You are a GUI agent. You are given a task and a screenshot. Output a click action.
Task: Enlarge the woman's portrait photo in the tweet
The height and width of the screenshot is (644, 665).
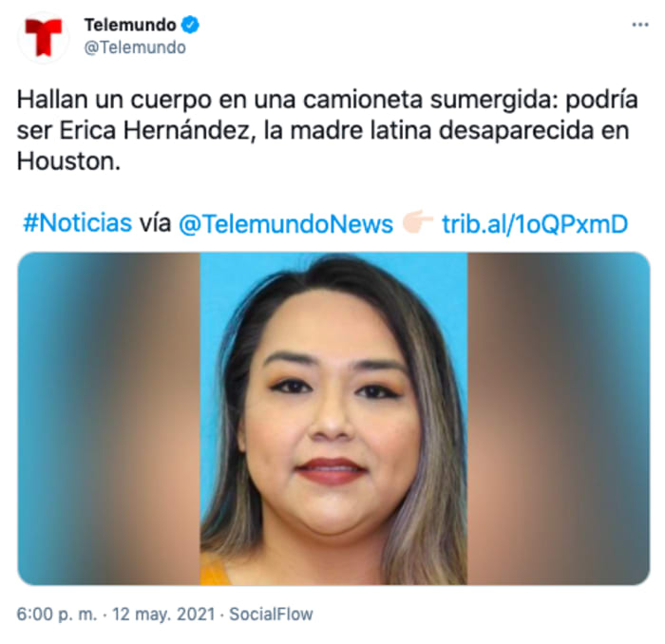333,419
